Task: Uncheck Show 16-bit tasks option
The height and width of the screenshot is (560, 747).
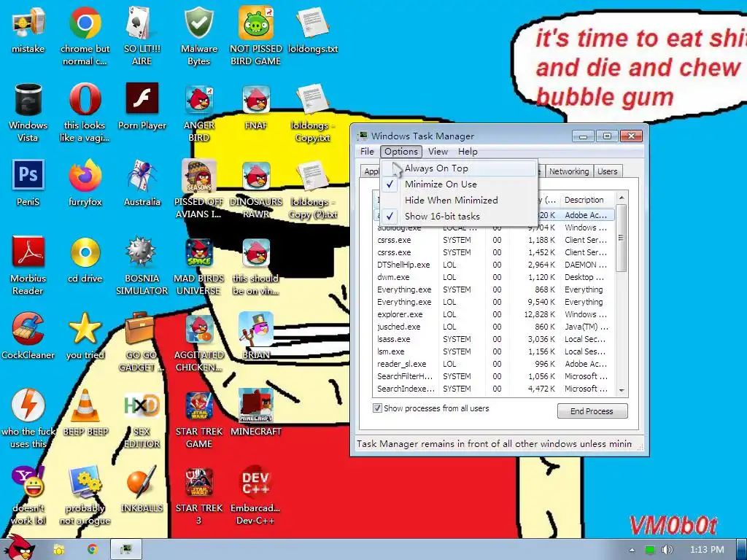Action: tap(460, 216)
